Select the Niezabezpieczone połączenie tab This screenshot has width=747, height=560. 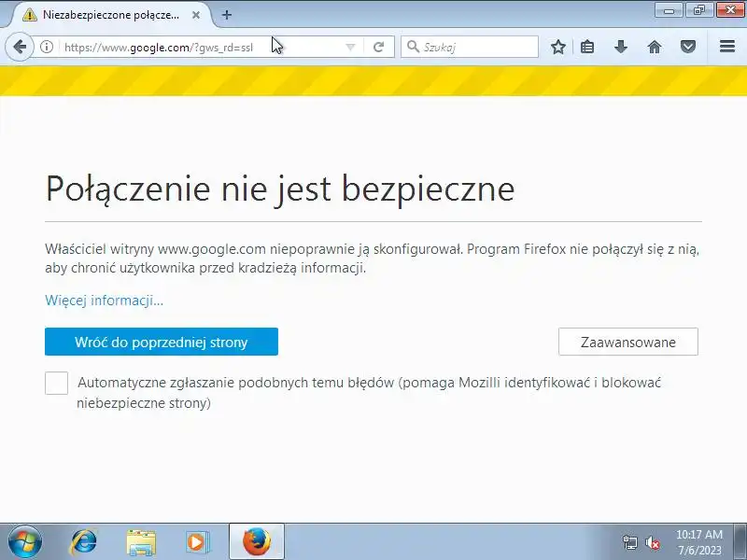tap(110, 15)
